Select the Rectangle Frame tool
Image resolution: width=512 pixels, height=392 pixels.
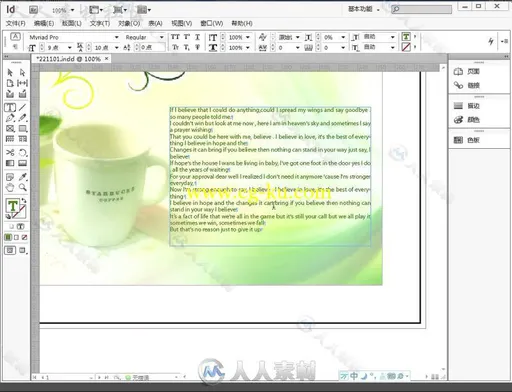[x=10, y=128]
